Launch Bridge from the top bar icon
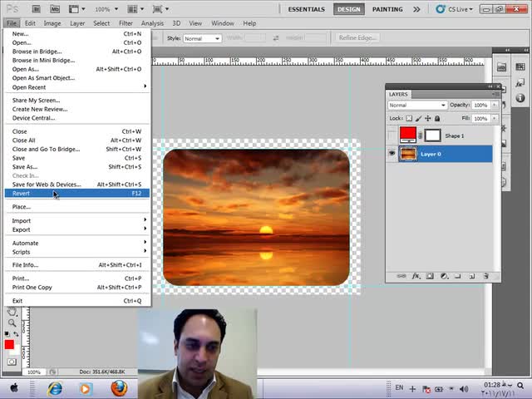The height and width of the screenshot is (399, 532). pyautogui.click(x=37, y=9)
